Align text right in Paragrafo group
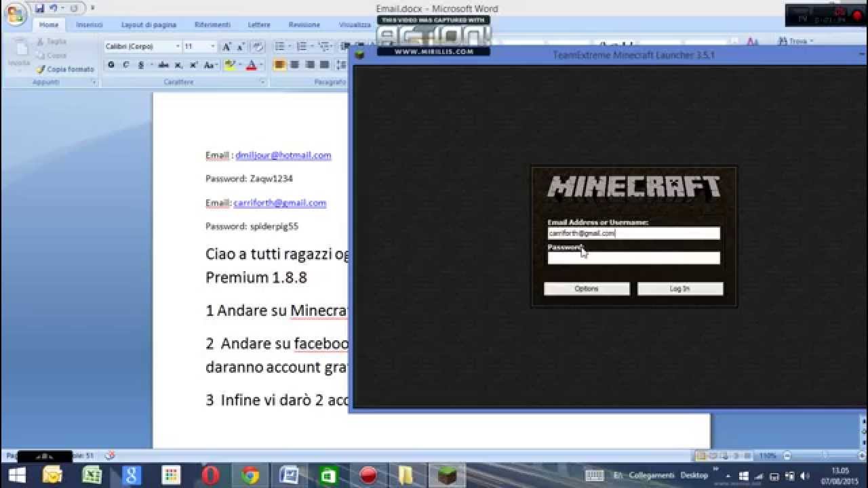This screenshot has height=488, width=868. coord(309,65)
